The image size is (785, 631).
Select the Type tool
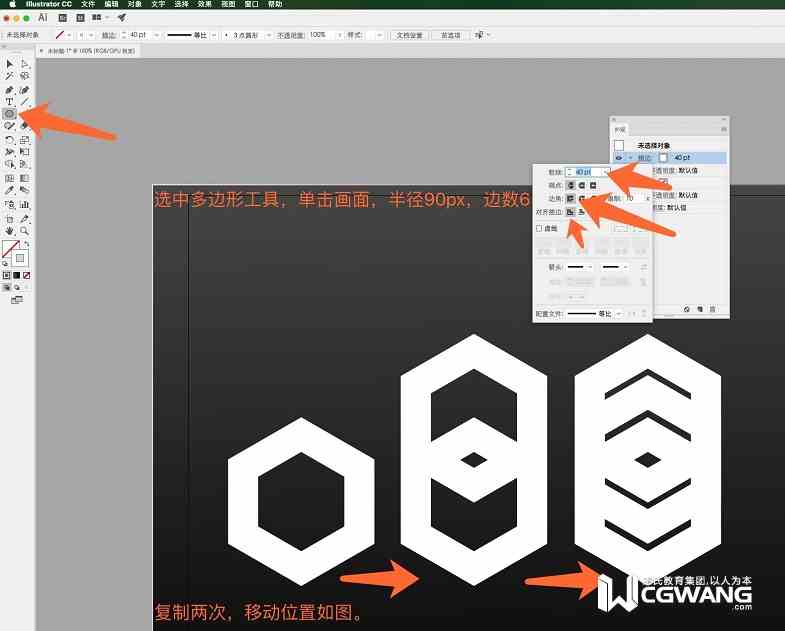[9, 102]
